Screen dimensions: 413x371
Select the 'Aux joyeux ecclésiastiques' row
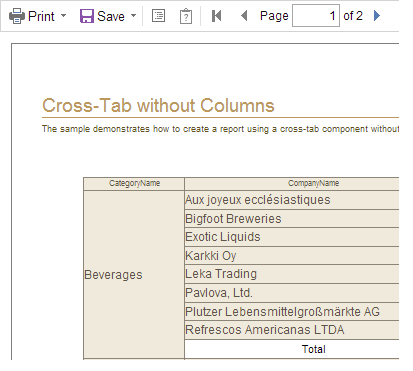tap(292, 200)
